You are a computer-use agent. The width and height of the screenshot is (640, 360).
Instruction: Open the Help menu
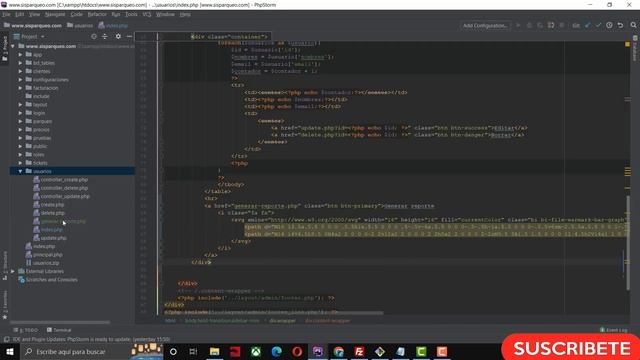(x=185, y=14)
